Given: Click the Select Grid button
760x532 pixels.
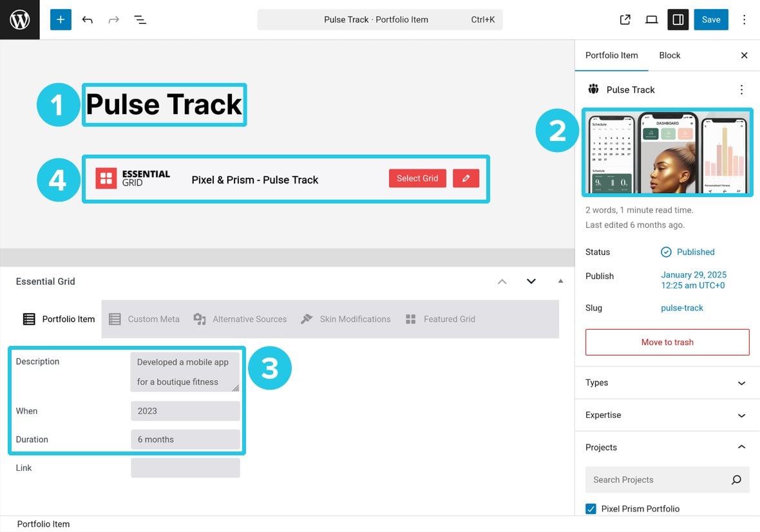Looking at the screenshot, I should tap(417, 178).
